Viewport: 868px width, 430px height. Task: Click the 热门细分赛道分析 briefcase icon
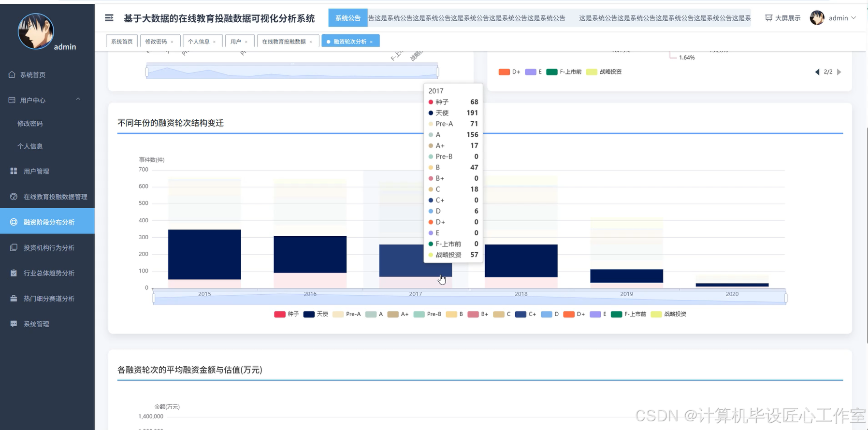point(14,299)
